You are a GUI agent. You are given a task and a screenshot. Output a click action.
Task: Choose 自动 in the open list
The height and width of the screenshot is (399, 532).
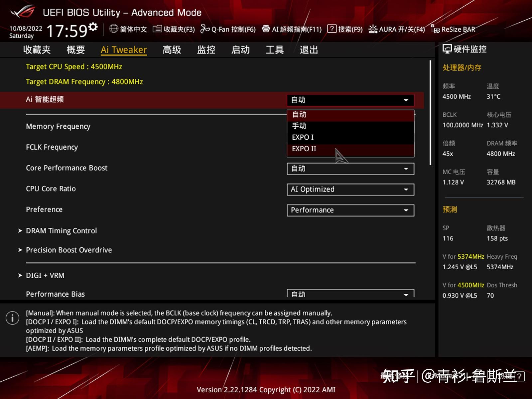(x=350, y=115)
